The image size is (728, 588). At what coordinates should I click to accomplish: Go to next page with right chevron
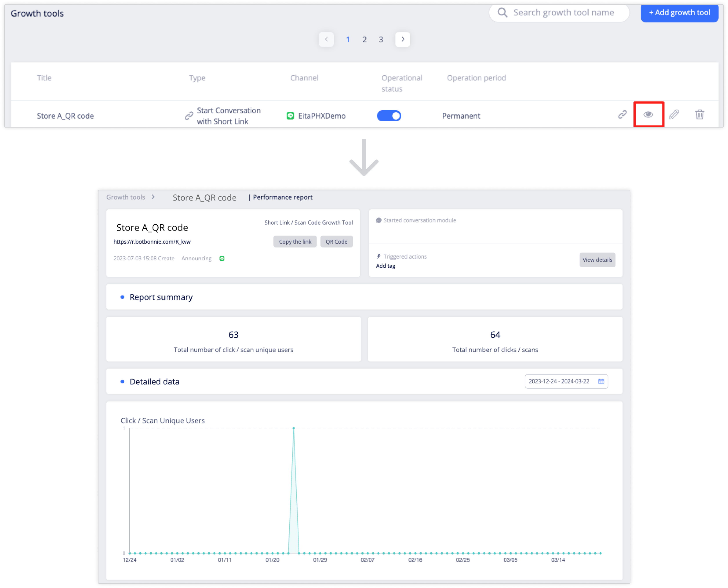pos(403,39)
